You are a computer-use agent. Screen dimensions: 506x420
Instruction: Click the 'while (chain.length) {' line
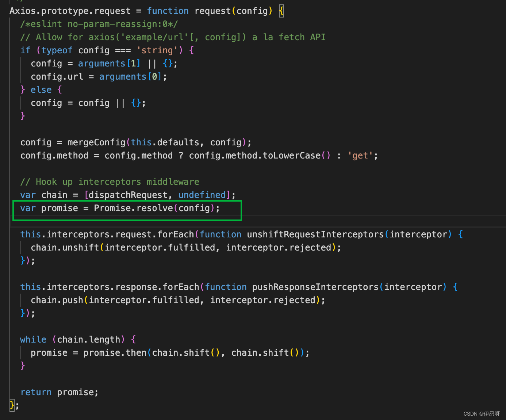78,340
